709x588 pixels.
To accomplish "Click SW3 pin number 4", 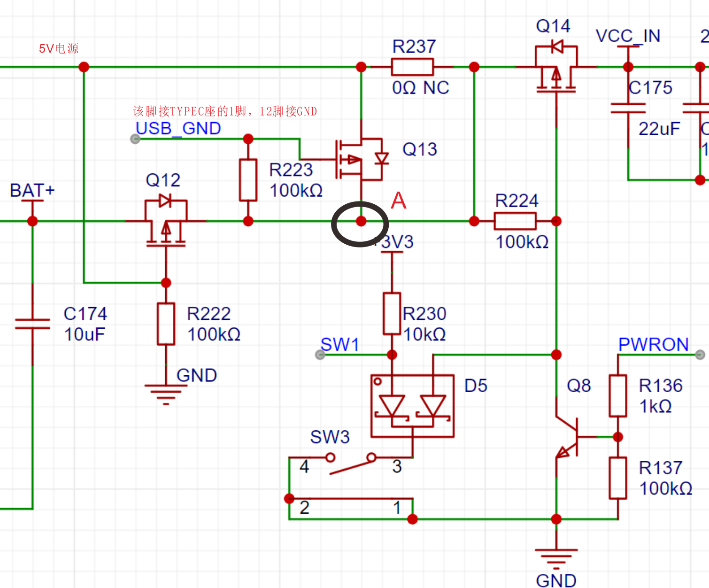I will pos(304,467).
